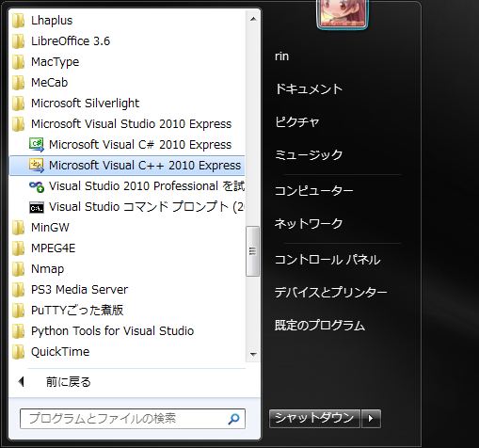Screen dimensions: 479x448
Task: Open コンピューター (Computer)
Action: pos(314,191)
